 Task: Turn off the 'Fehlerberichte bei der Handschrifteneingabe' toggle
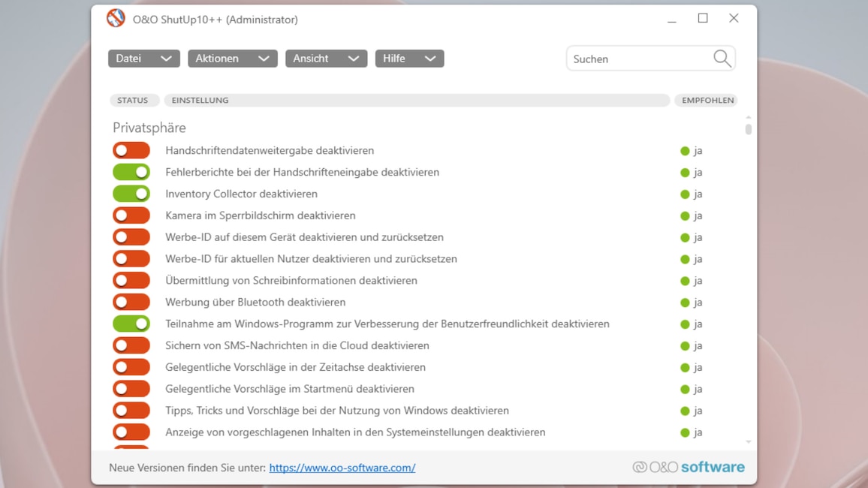pos(131,172)
